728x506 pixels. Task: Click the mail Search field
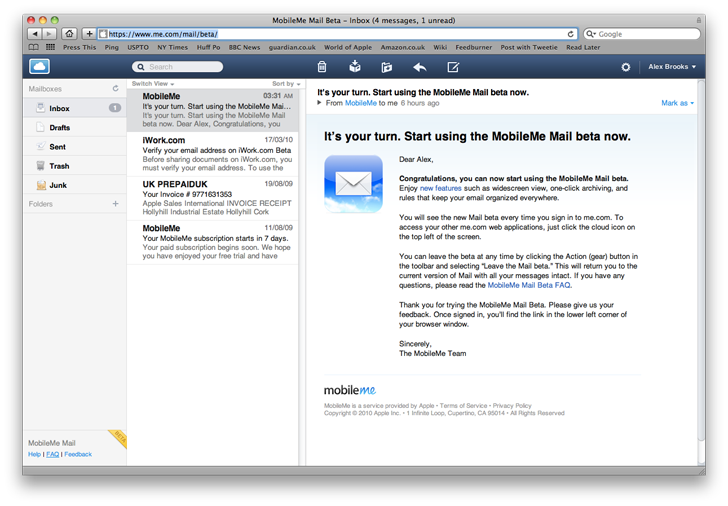click(x=177, y=67)
